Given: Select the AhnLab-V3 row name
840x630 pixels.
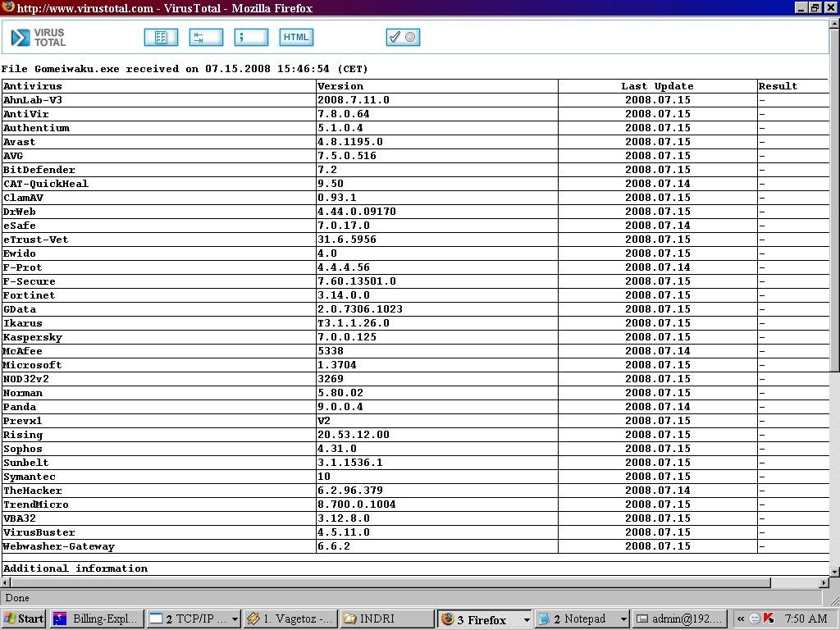Looking at the screenshot, I should pos(33,100).
